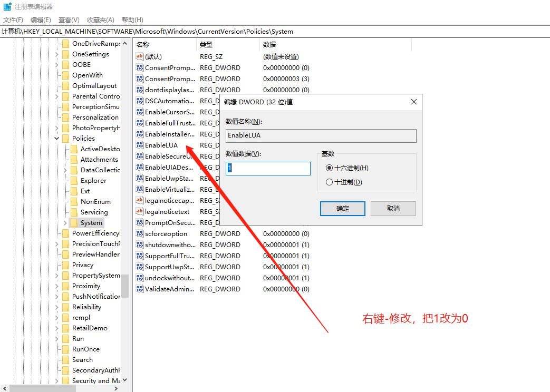Open the 收藏夹(A) favorites menu

101,20
